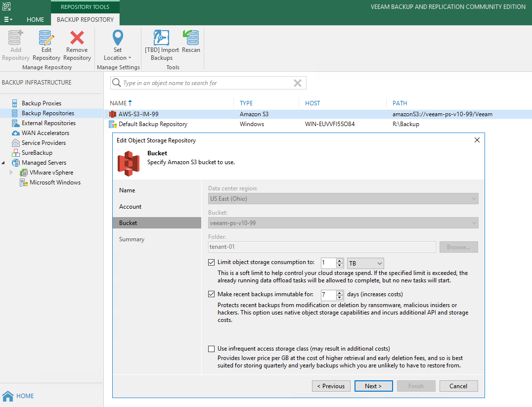Click the HOME house icon at bottom
532x407 pixels.
coord(8,396)
